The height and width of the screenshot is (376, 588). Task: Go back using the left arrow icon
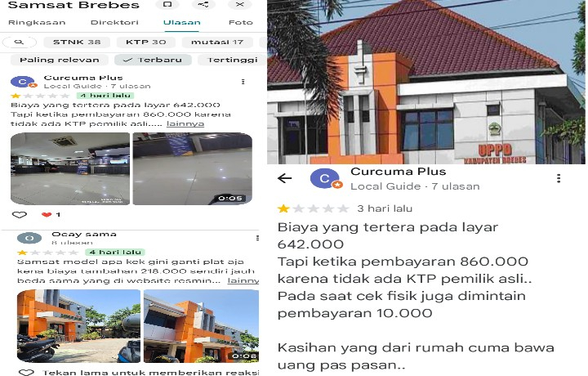click(285, 178)
